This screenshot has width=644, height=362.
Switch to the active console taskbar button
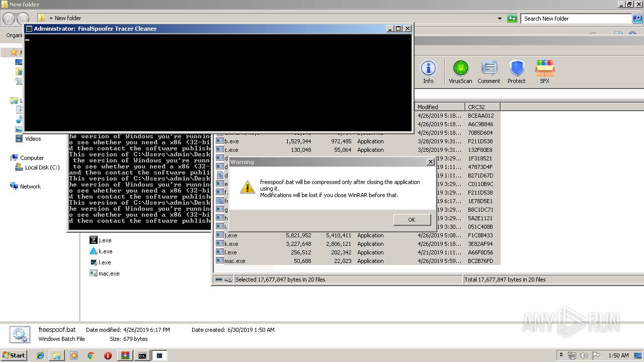(x=159, y=355)
